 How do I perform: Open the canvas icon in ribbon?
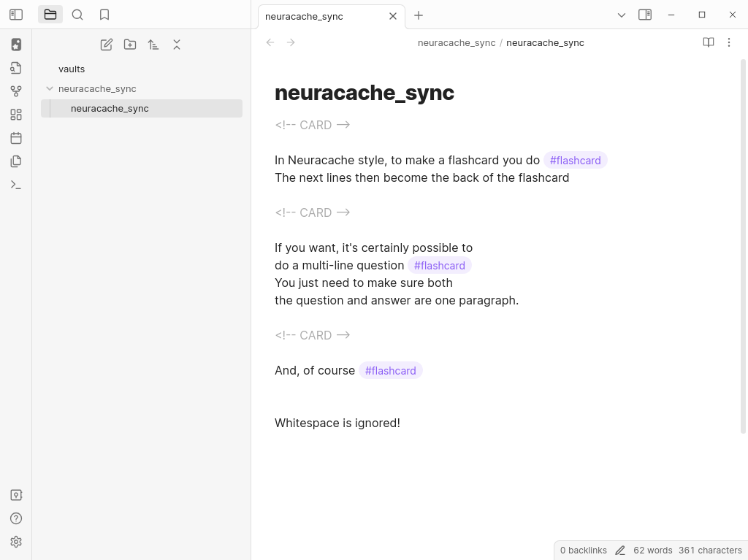point(16,115)
